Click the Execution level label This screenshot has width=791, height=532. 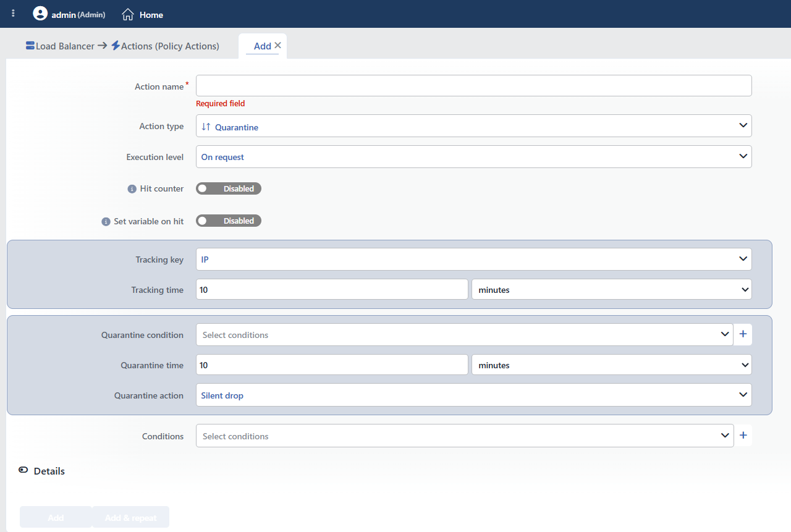(155, 157)
